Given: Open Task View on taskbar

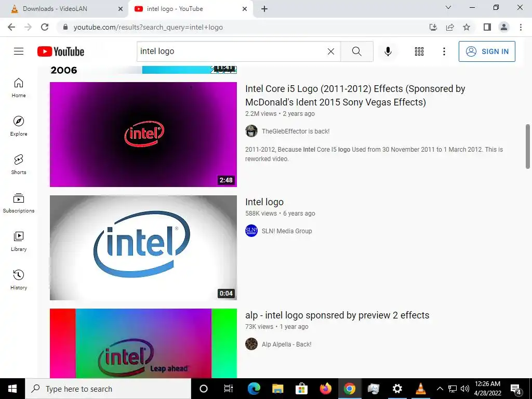Looking at the screenshot, I should click(229, 389).
